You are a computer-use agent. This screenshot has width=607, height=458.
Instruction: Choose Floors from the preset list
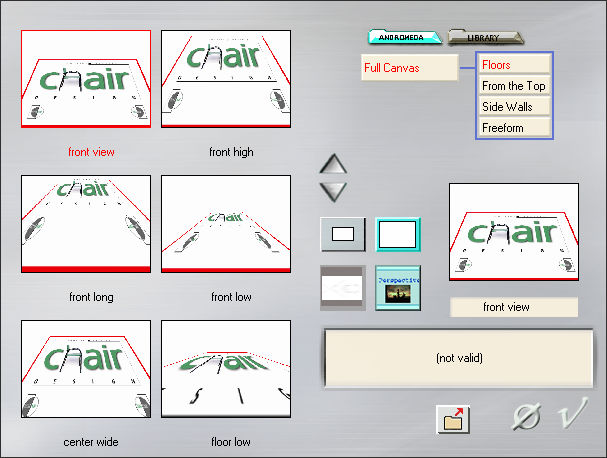click(x=514, y=65)
